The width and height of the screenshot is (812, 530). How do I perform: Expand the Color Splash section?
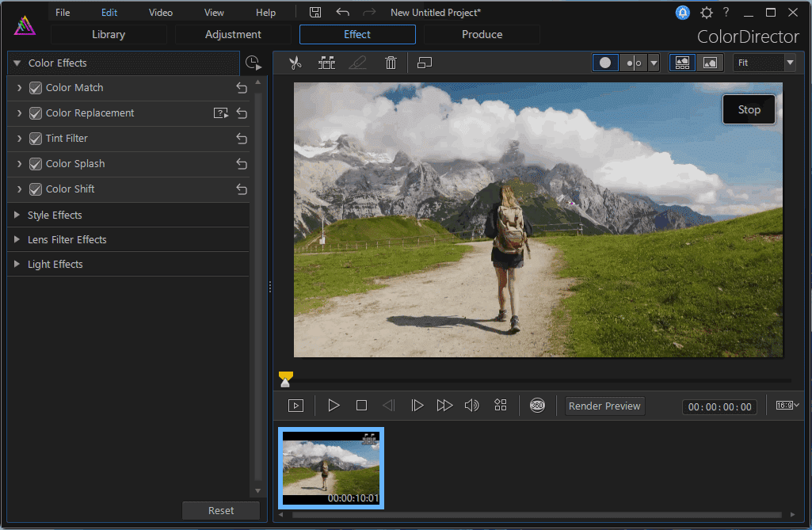point(19,164)
